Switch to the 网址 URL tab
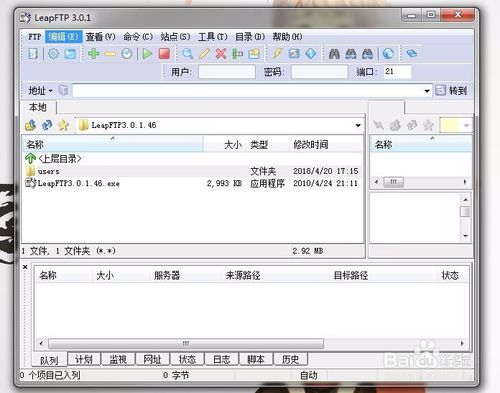Screen dimensions: 500x393 pyautogui.click(x=152, y=359)
